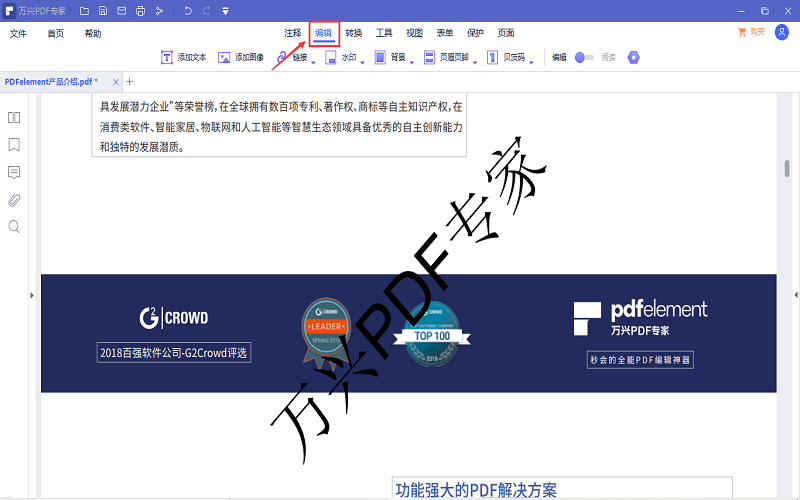Click the heading 功能强大的PDF解决方案
Viewport: 800px width, 500px height.
point(476,490)
